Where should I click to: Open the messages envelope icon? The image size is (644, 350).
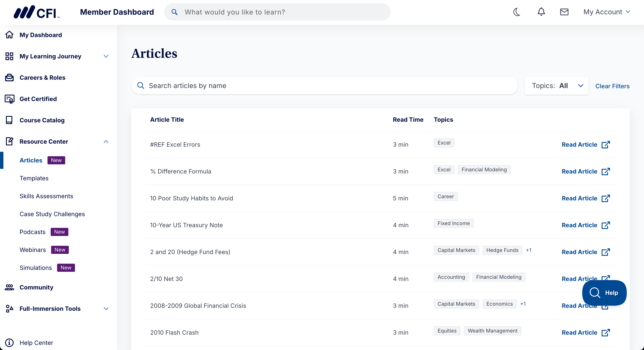tap(564, 12)
